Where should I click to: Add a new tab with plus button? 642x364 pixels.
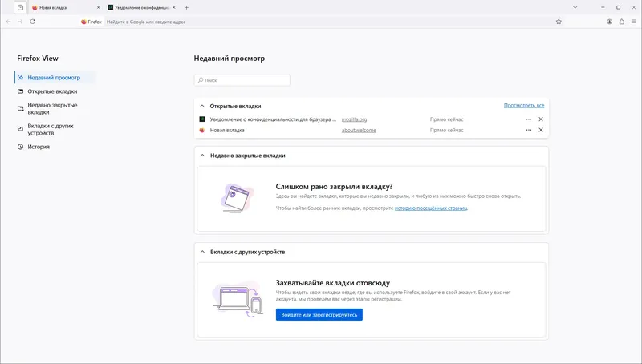[187, 7]
